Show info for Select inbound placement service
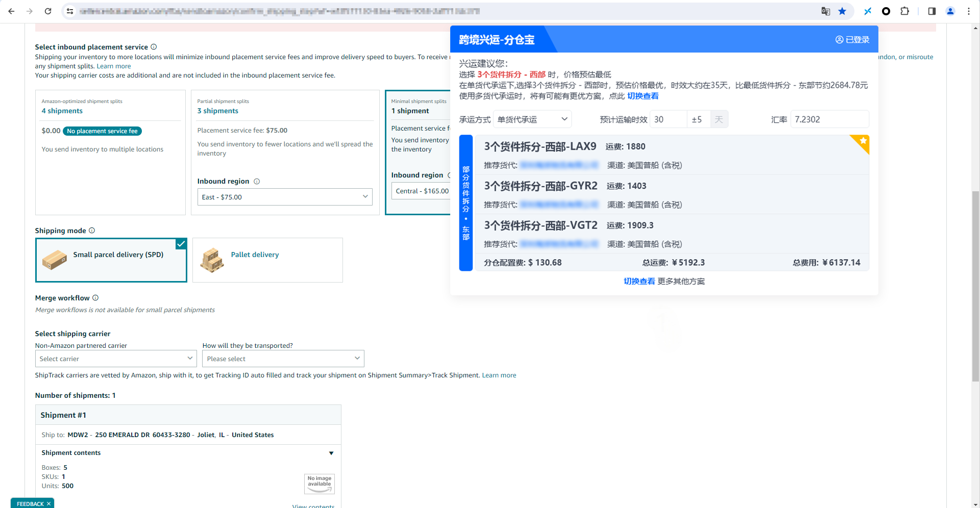 tap(154, 47)
